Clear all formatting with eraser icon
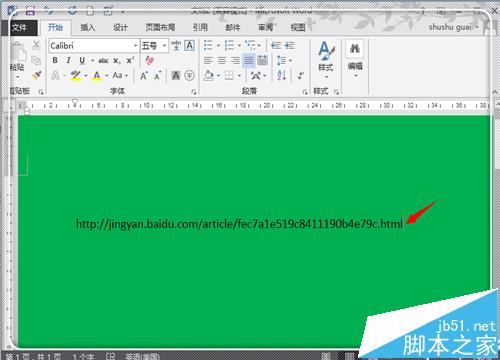The width and height of the screenshot is (500, 360). (x=150, y=61)
